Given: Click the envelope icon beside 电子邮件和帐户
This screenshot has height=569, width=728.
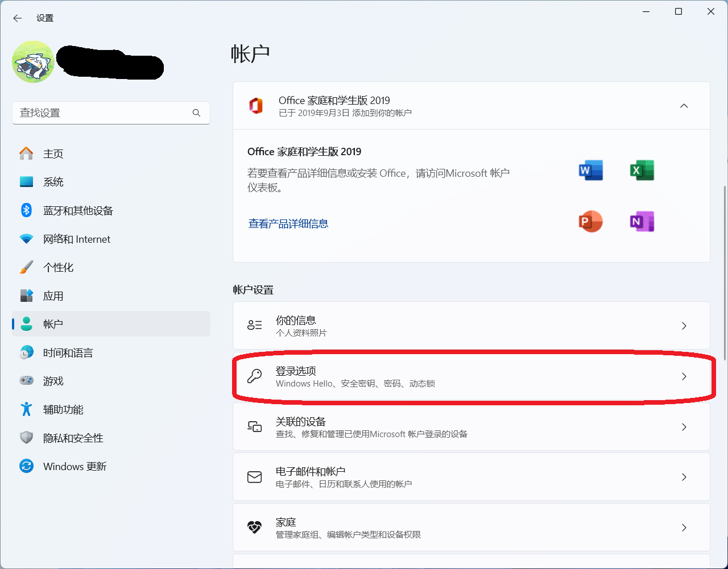Looking at the screenshot, I should [x=254, y=477].
